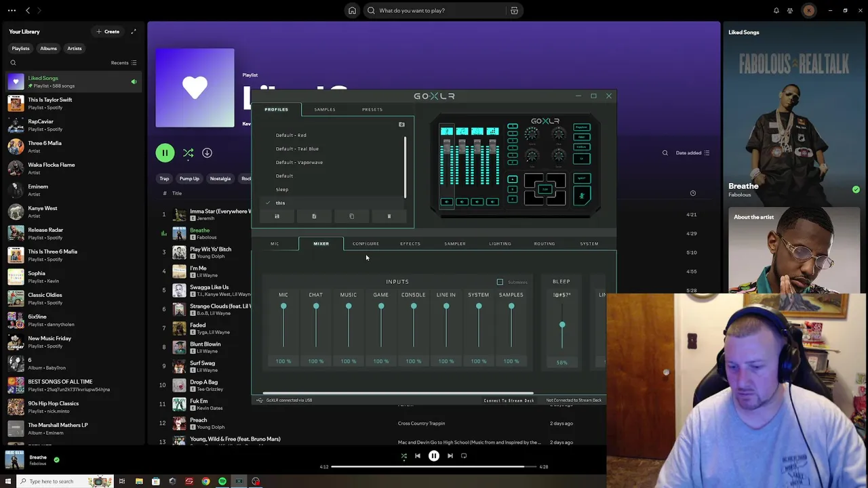Filter liked songs by Trap
Viewport: 868px width, 488px height.
pos(164,178)
